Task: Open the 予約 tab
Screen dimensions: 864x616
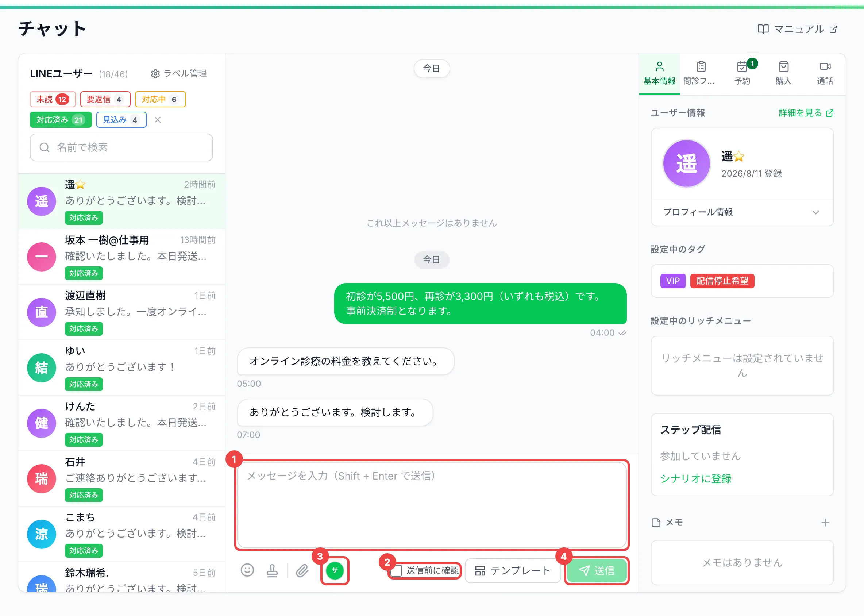Action: pos(742,74)
